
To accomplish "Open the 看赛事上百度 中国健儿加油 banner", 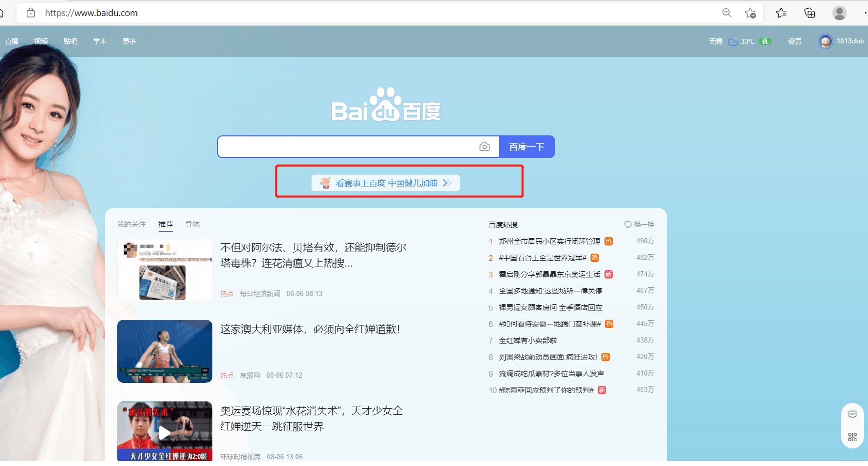I will point(385,183).
